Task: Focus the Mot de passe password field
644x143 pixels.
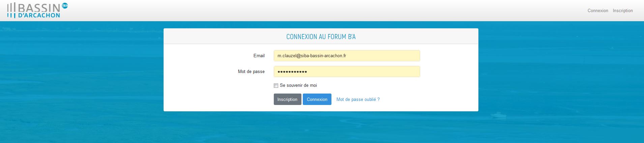Action: 347,72
